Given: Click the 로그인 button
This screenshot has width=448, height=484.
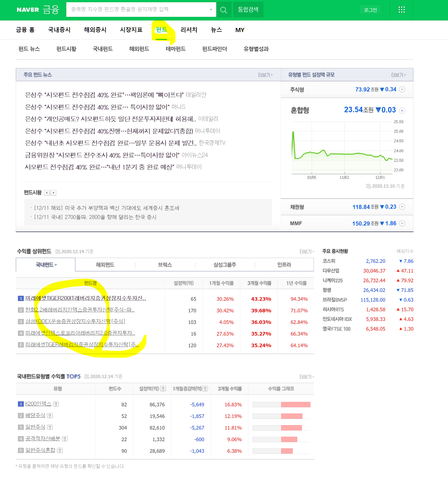Looking at the screenshot, I should (x=370, y=10).
